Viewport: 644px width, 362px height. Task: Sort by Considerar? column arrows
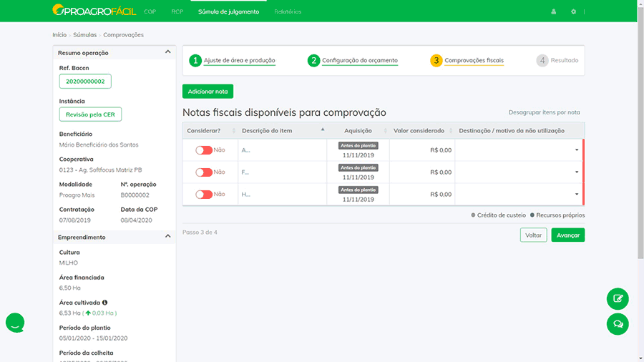click(234, 130)
